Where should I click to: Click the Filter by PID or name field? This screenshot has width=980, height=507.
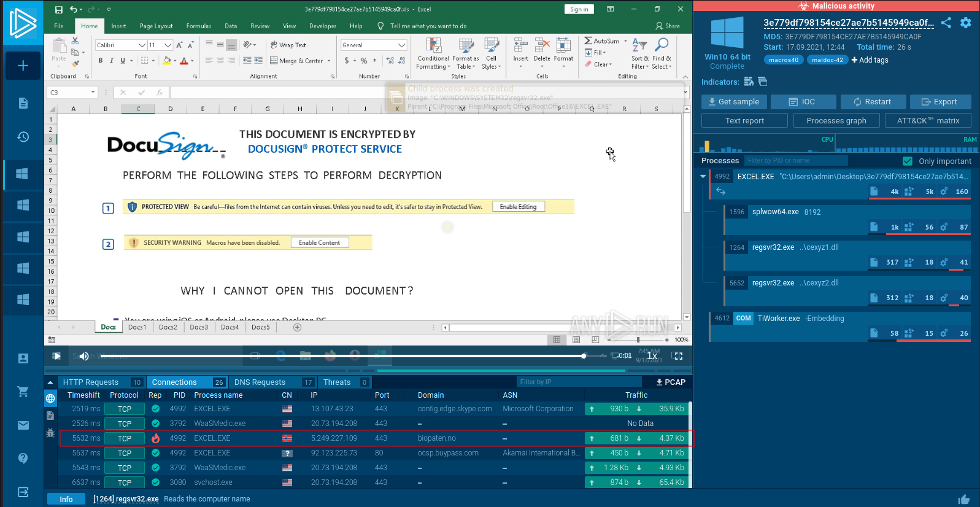[796, 161]
